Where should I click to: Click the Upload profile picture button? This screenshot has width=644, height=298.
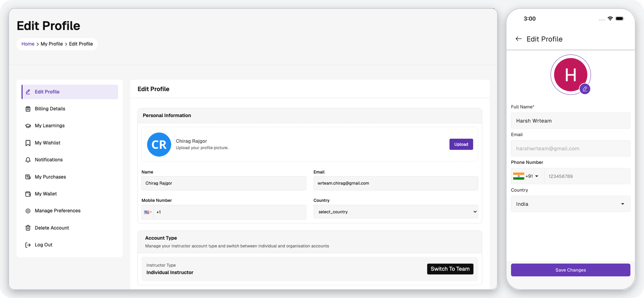[461, 144]
